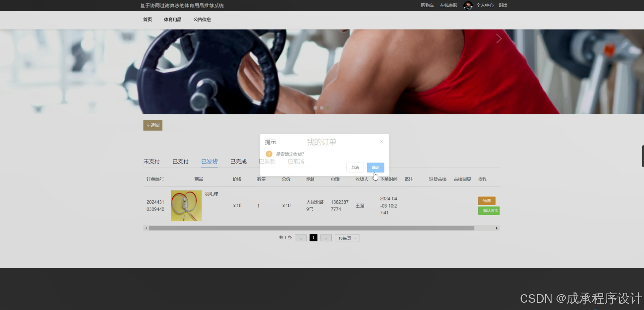Viewport: 644px width, 310px height.
Task: Select the third carousel indicator dot
Action: pos(328,108)
